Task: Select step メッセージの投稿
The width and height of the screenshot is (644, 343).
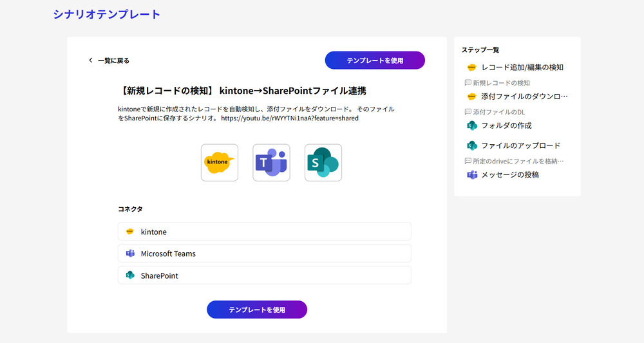Action: coord(510,175)
